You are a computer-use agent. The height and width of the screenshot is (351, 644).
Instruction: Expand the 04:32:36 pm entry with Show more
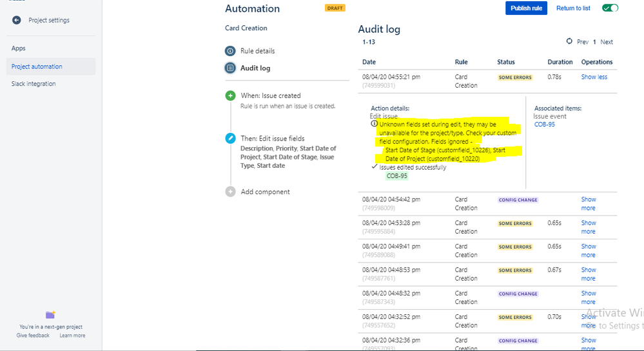pyautogui.click(x=588, y=344)
